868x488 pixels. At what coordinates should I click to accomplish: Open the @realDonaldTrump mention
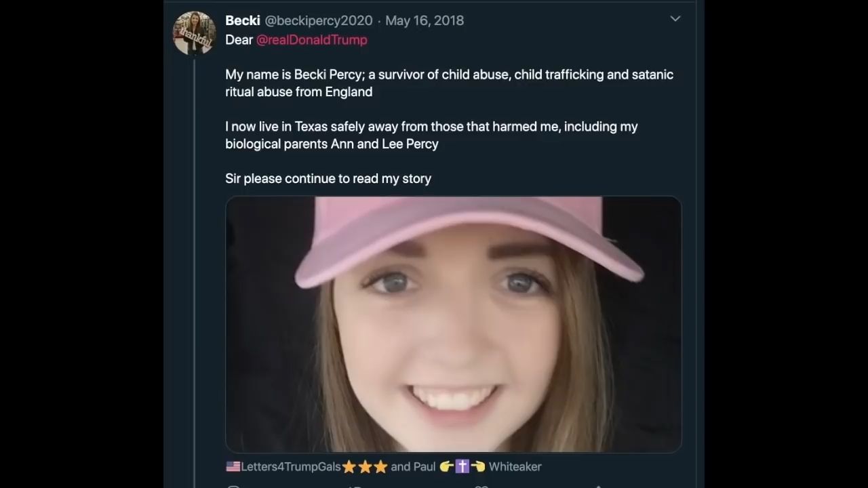(x=311, y=39)
